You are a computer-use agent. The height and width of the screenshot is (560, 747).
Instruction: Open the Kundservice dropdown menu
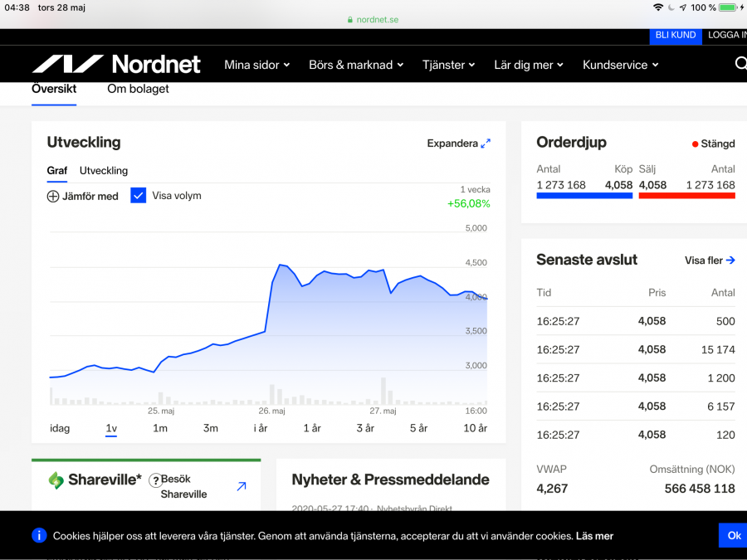click(x=620, y=65)
